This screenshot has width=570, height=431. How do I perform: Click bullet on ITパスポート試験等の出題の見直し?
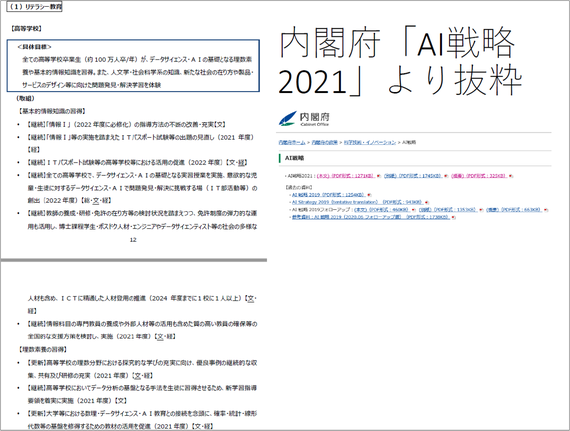[141, 143]
